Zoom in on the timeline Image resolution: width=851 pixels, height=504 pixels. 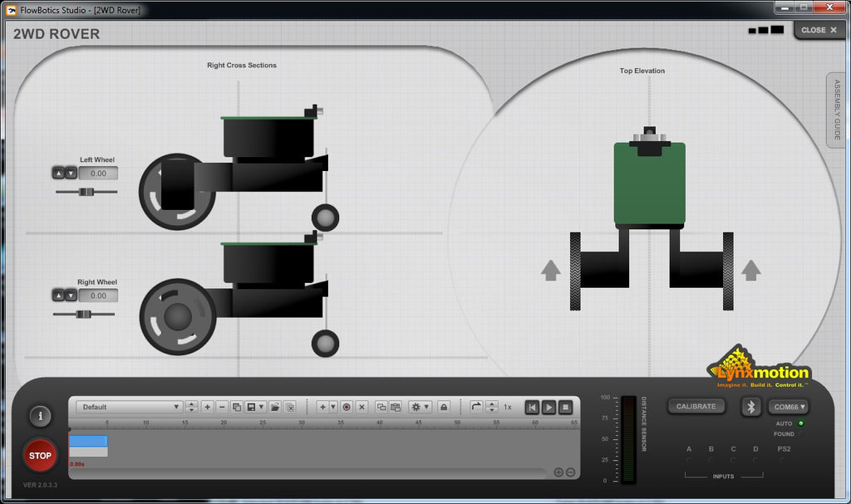558,472
